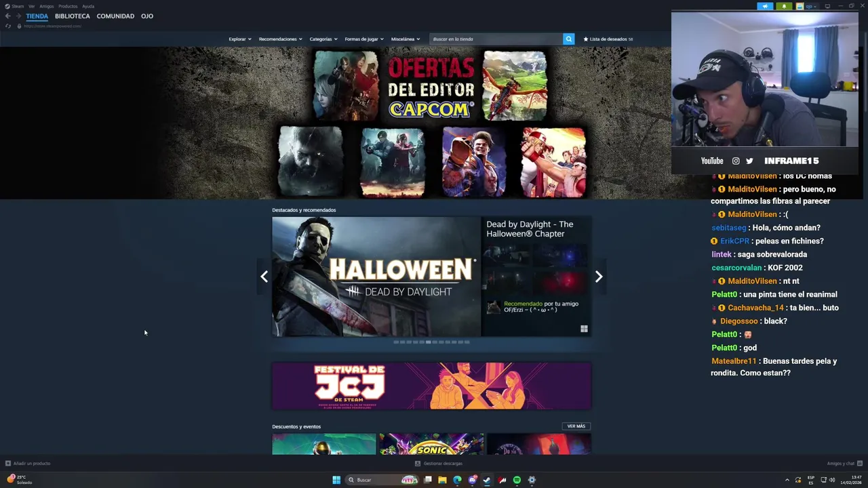Select the first carousel page indicator
The height and width of the screenshot is (488, 868).
[x=396, y=342]
